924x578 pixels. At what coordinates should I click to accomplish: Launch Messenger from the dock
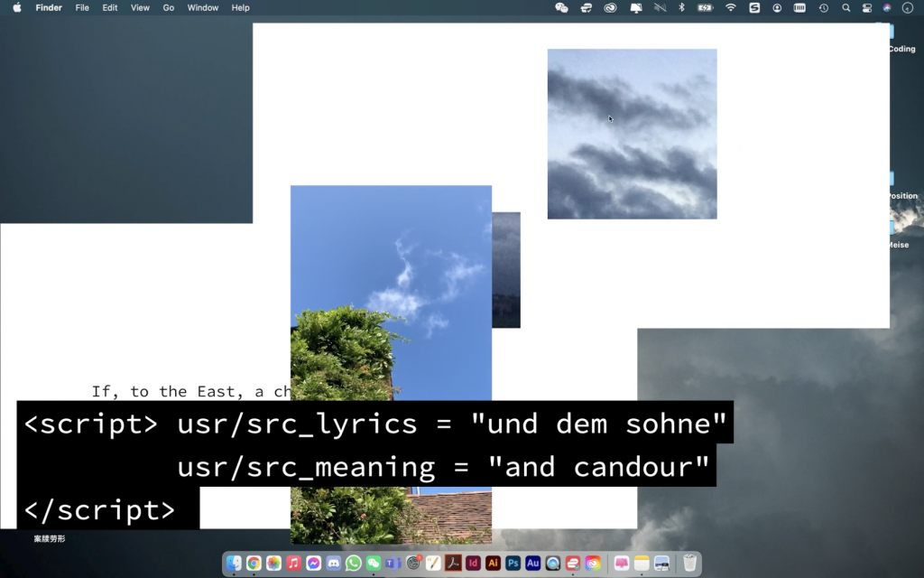[x=313, y=564]
